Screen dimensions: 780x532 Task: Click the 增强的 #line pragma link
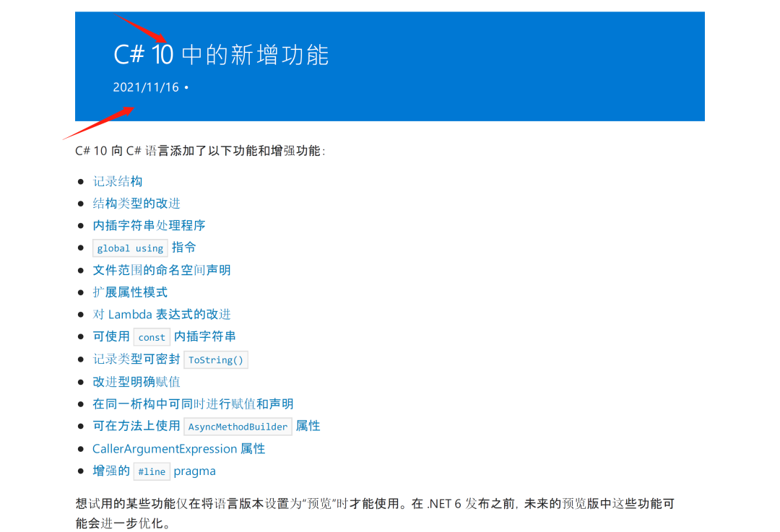155,471
